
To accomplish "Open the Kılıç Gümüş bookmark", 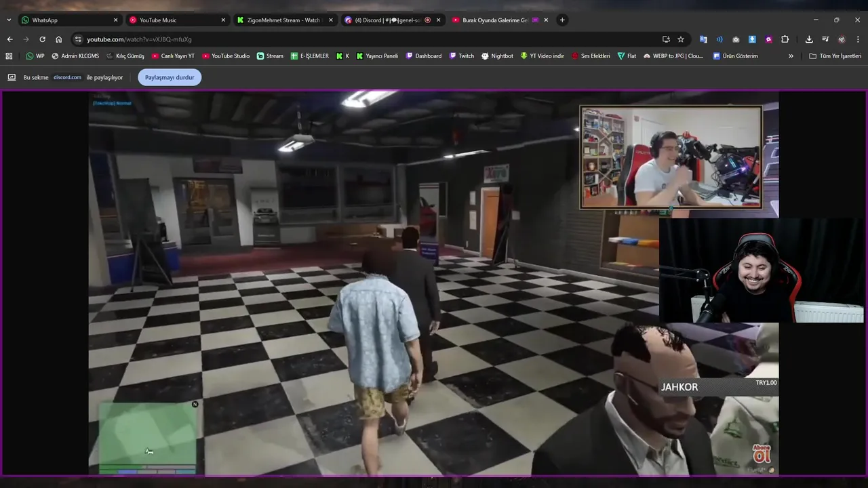I will click(125, 56).
